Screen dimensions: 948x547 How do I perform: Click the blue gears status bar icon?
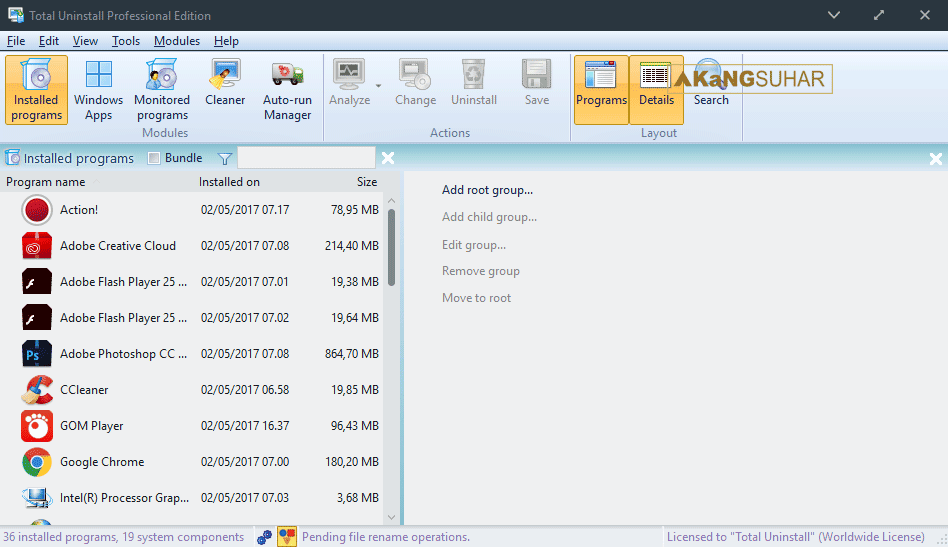264,537
